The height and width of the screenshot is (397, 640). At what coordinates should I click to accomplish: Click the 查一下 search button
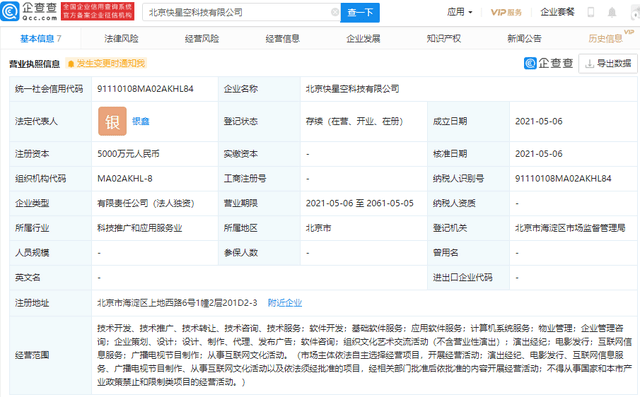pos(360,13)
